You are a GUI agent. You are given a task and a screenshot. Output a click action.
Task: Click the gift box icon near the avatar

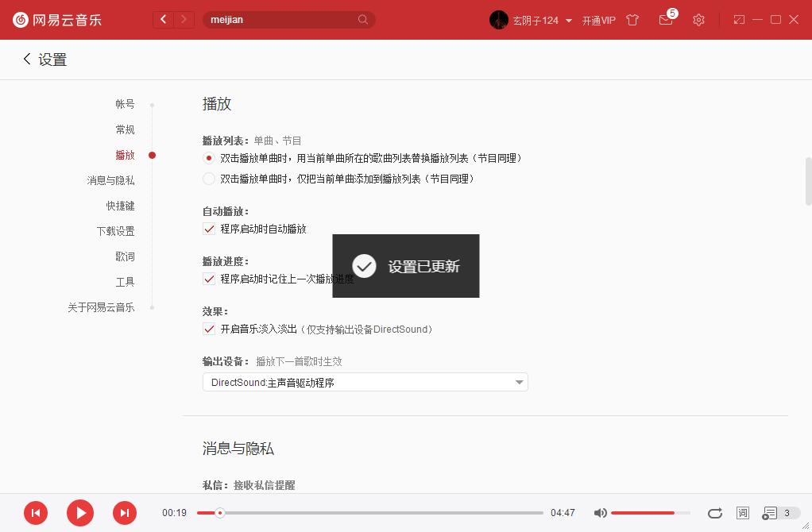click(632, 20)
